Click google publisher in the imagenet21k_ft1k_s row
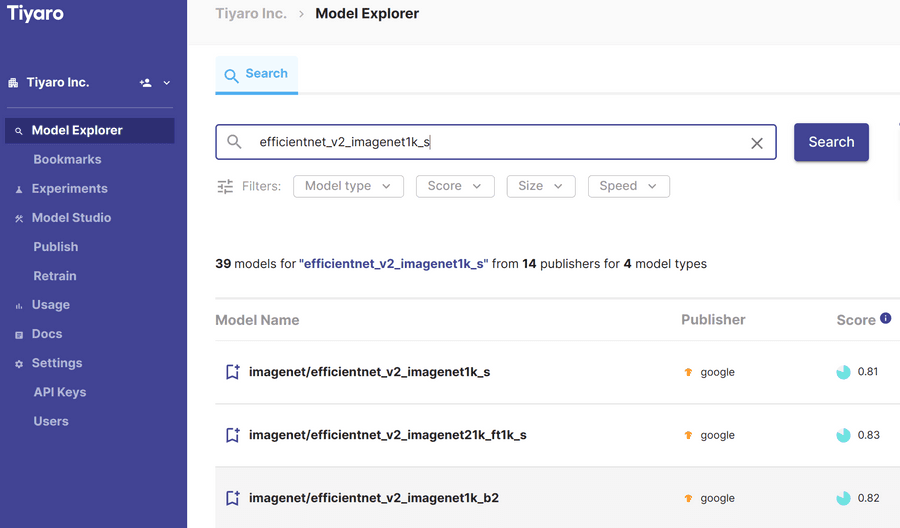 [717, 435]
